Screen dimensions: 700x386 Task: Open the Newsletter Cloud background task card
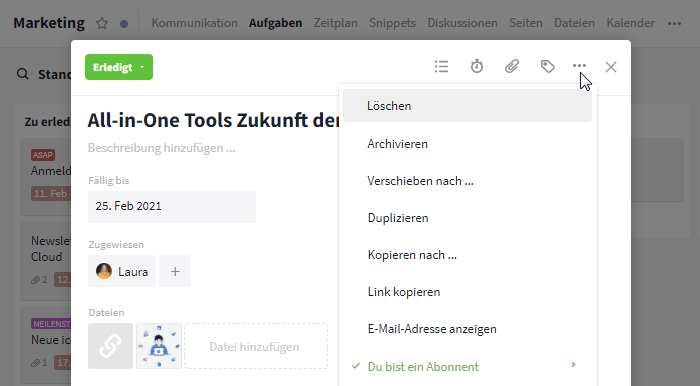click(x=46, y=261)
